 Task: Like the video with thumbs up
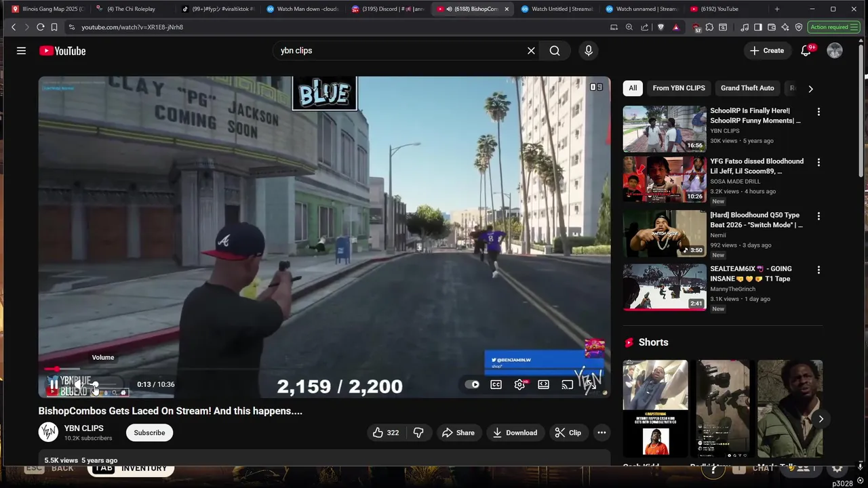pos(385,432)
